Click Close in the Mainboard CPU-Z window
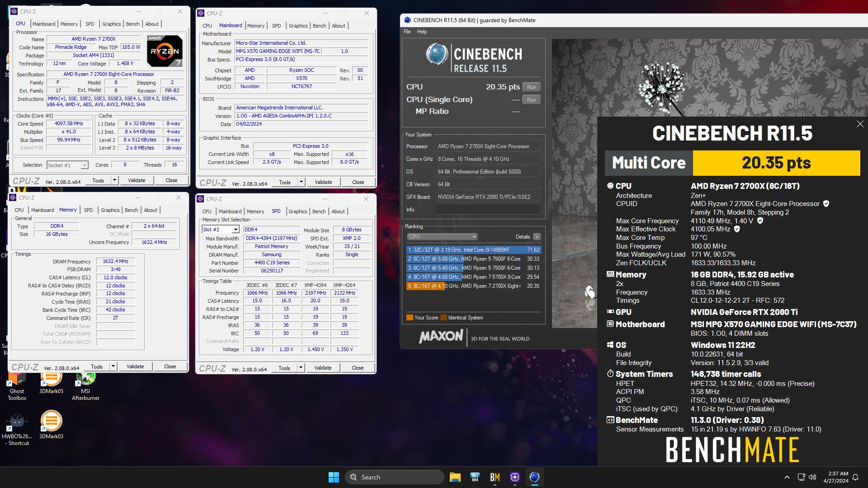 point(358,182)
